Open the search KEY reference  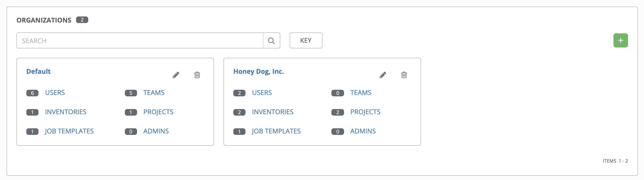306,41
